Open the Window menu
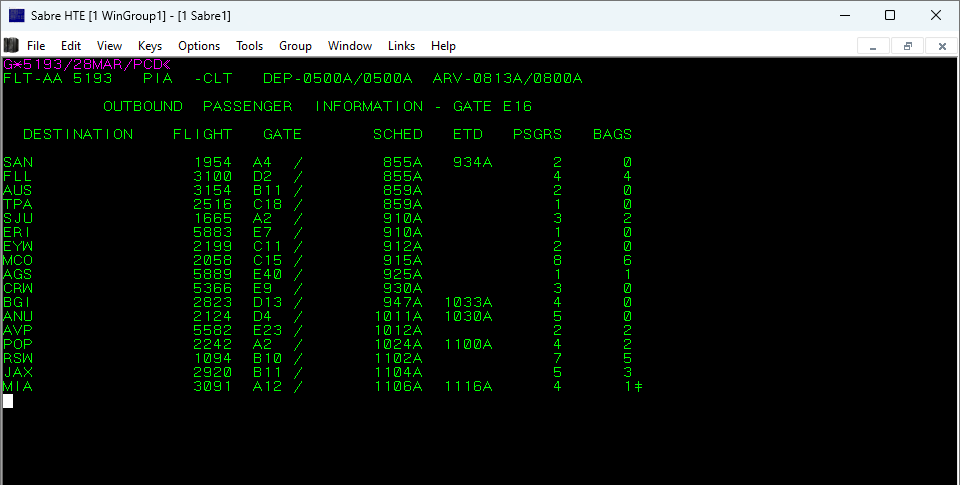The height and width of the screenshot is (485, 960). (350, 46)
